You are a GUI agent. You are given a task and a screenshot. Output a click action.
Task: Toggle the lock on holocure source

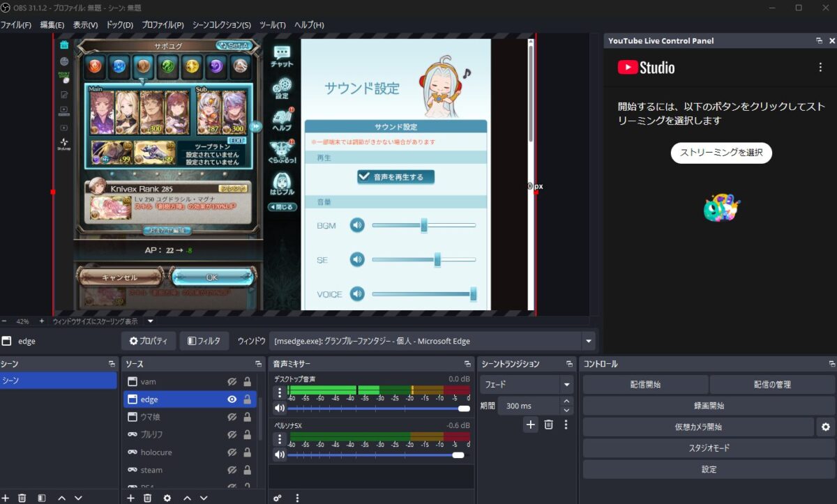coord(247,452)
